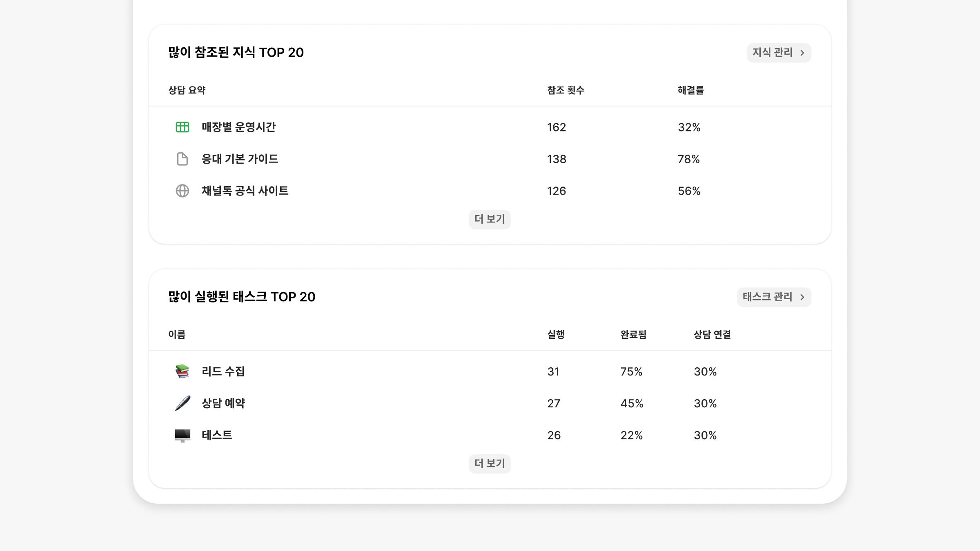
Task: Click the green table icon for 매장별 운영시간
Action: point(182,127)
